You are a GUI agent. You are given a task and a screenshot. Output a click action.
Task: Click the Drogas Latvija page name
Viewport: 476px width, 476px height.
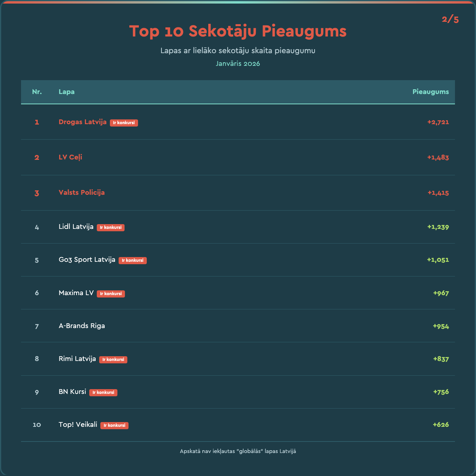tap(83, 122)
